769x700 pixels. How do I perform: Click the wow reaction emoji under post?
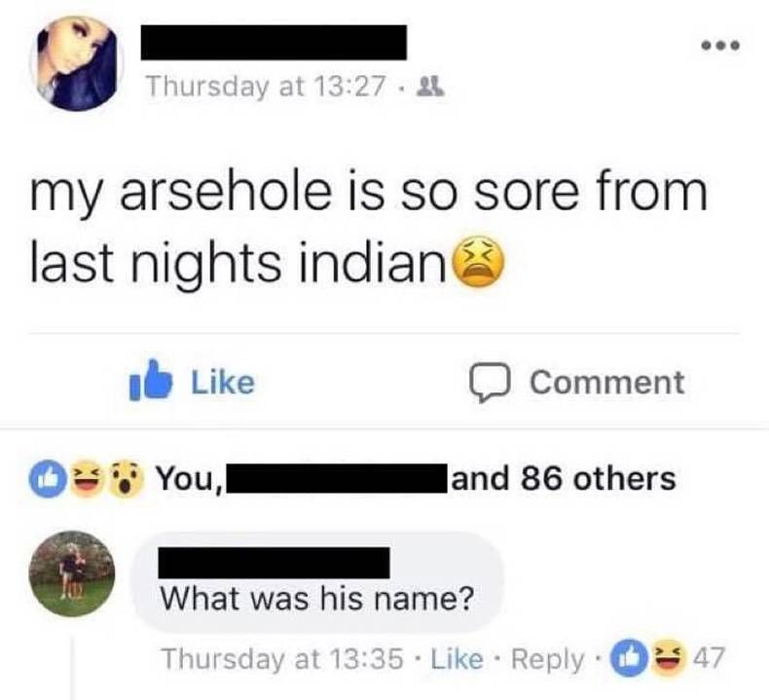pyautogui.click(x=126, y=479)
